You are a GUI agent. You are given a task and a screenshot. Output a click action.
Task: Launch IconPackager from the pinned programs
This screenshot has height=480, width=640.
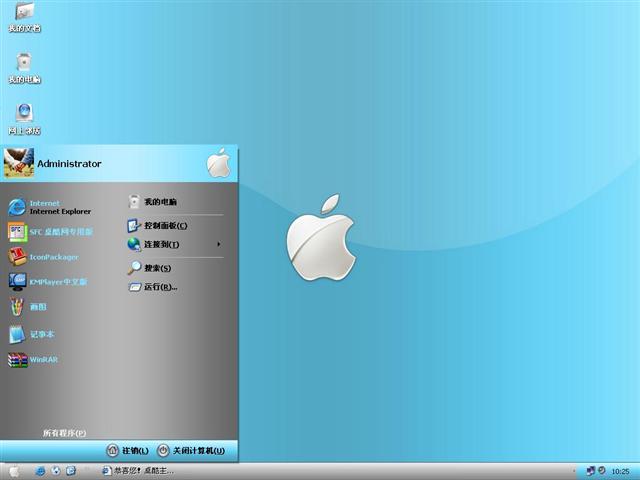click(x=50, y=257)
